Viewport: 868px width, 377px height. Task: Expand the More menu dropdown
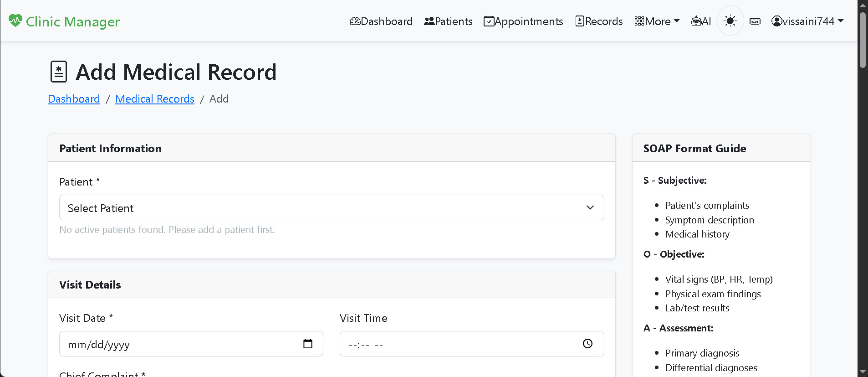click(x=657, y=21)
